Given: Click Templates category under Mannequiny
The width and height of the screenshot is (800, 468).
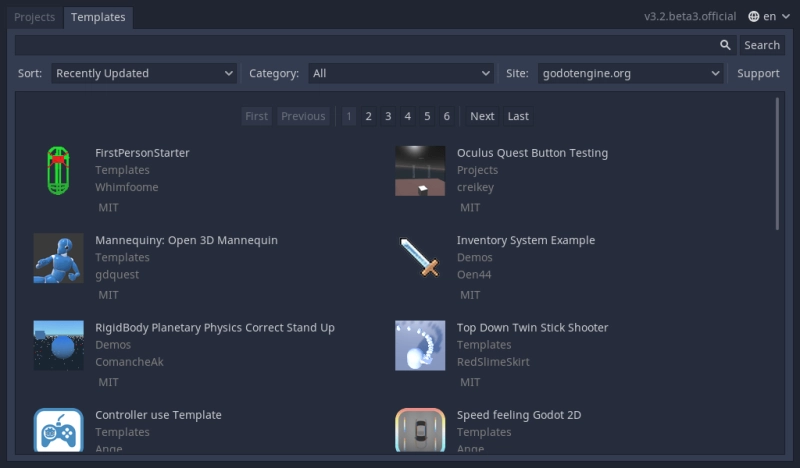Looking at the screenshot, I should pos(122,257).
